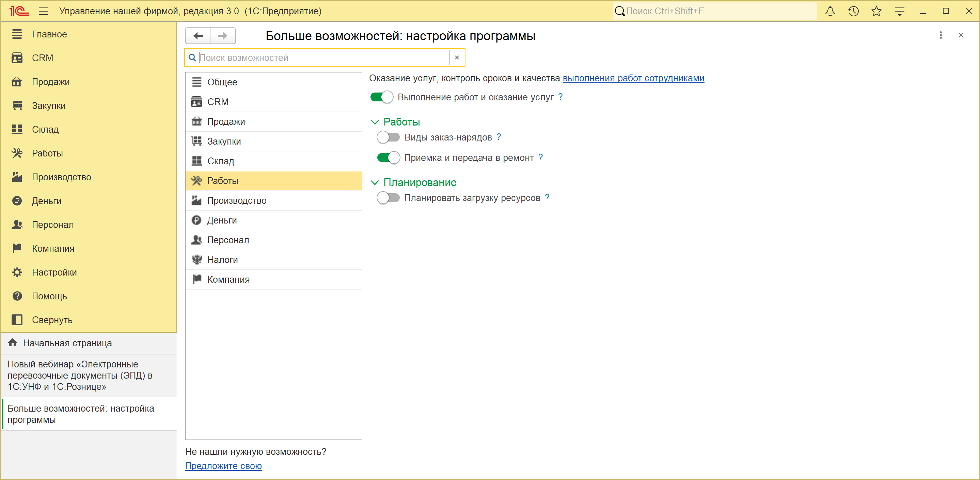Screen dimensions: 980x480
Task: Open the link выполнения работ сотрудниками
Action: [x=633, y=78]
